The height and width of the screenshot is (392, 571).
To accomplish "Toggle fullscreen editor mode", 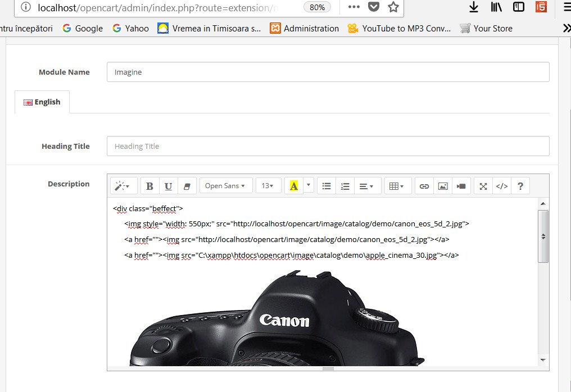I will tap(483, 186).
